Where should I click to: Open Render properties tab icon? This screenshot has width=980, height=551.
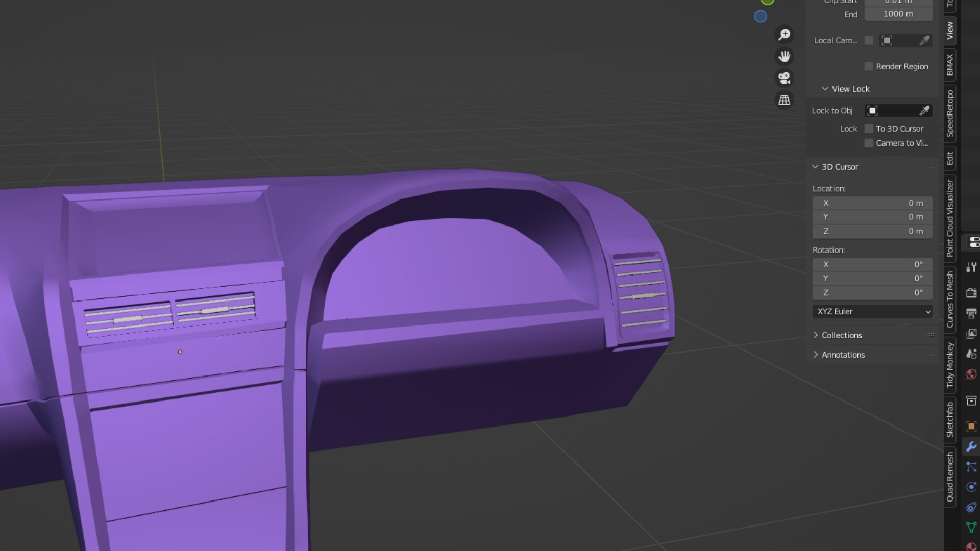coord(971,293)
